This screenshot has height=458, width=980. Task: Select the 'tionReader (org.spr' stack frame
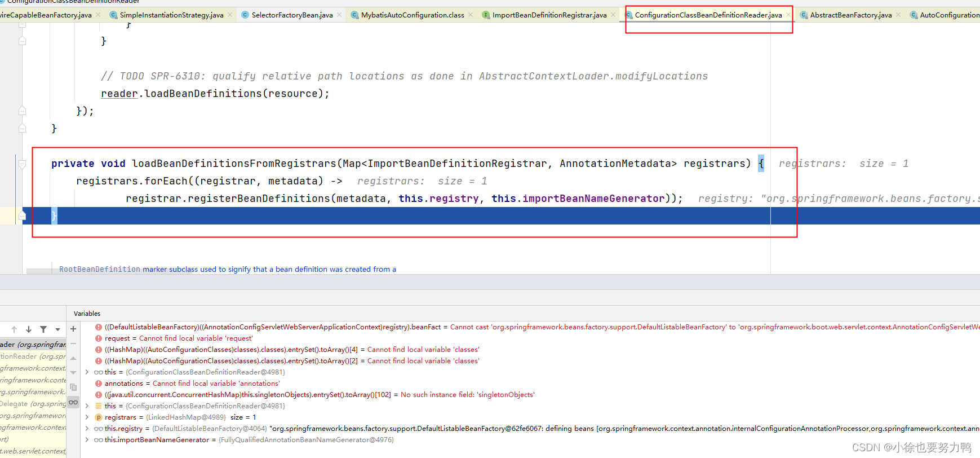click(33, 356)
